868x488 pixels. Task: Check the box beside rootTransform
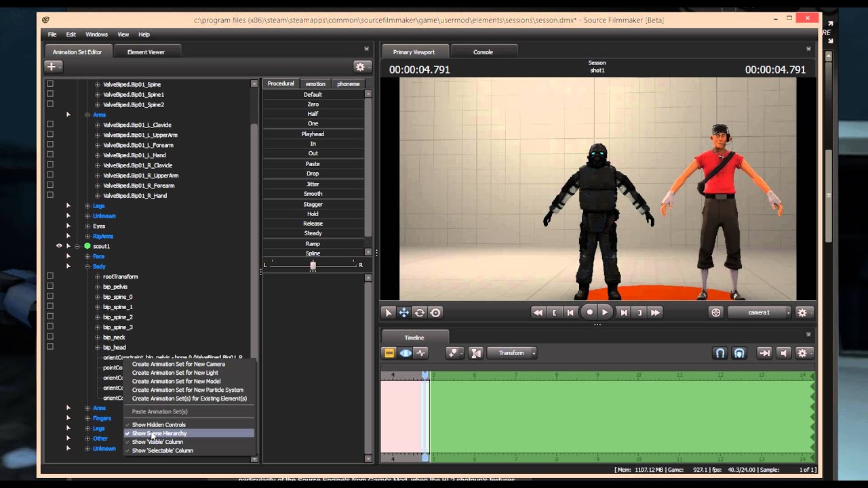(50, 277)
